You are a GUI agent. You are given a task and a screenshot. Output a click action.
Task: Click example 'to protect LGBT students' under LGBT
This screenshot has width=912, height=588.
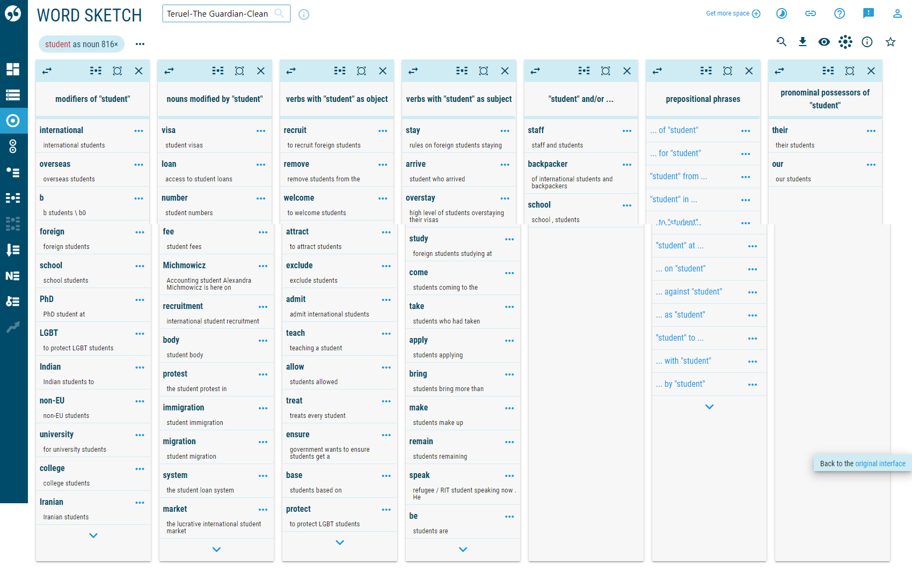click(x=78, y=348)
